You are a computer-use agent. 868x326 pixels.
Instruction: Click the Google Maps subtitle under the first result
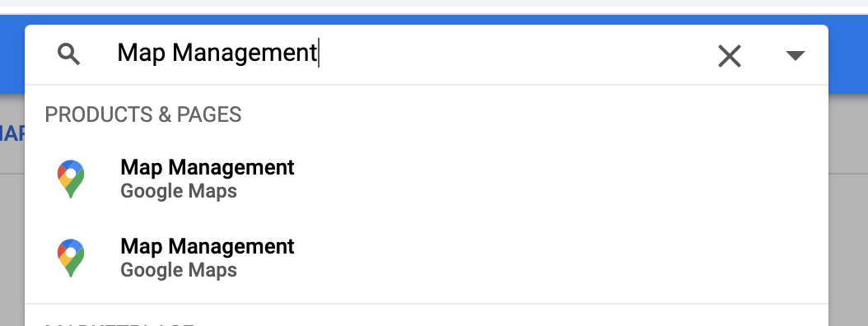pyautogui.click(x=179, y=192)
